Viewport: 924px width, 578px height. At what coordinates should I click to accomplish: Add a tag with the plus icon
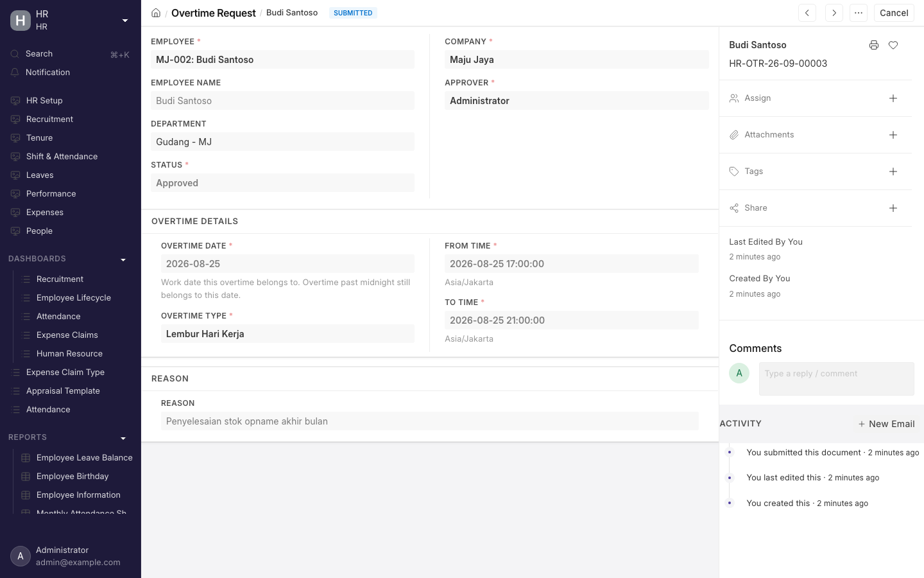pyautogui.click(x=893, y=171)
